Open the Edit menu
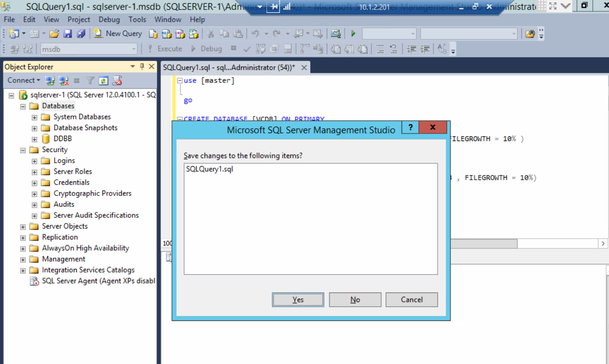The width and height of the screenshot is (609, 364). pyautogui.click(x=29, y=19)
